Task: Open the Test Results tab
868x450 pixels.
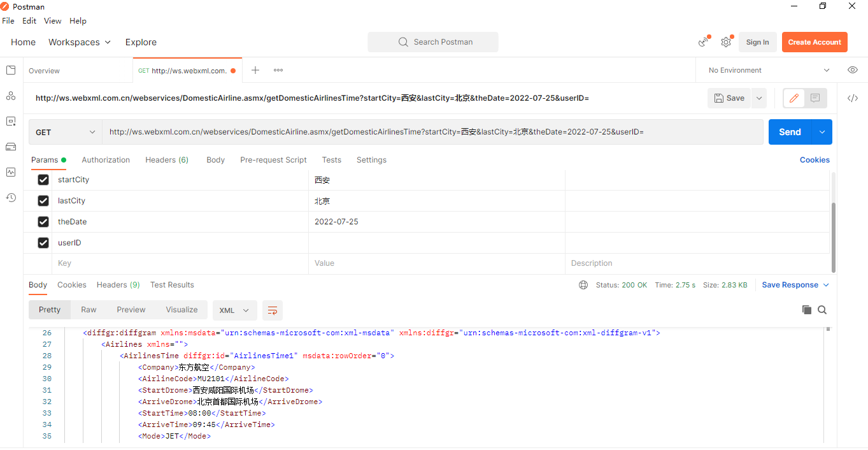Action: (x=172, y=285)
